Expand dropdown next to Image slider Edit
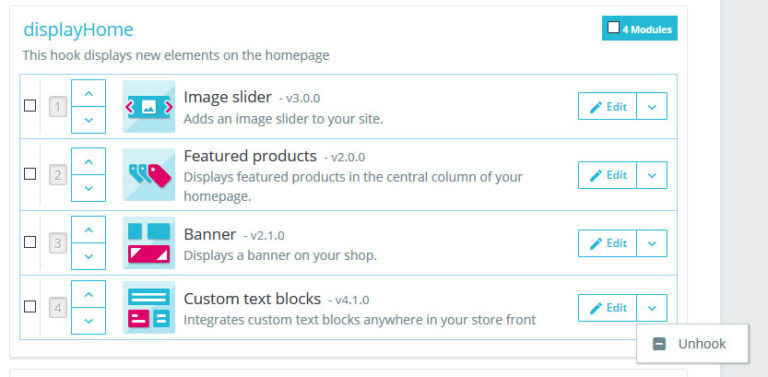This screenshot has width=768, height=377. pos(652,106)
